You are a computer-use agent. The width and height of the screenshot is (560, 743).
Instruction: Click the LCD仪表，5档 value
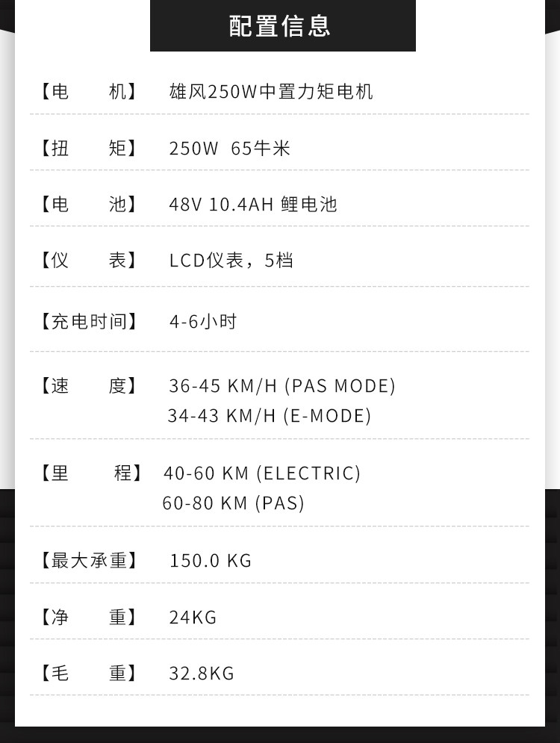tap(231, 261)
